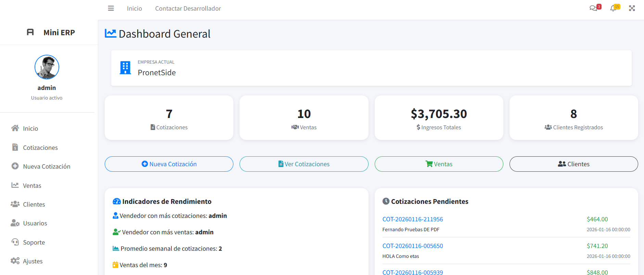Click the Nueva Cotización plus icon in sidebar
The image size is (644, 275).
[x=15, y=166]
